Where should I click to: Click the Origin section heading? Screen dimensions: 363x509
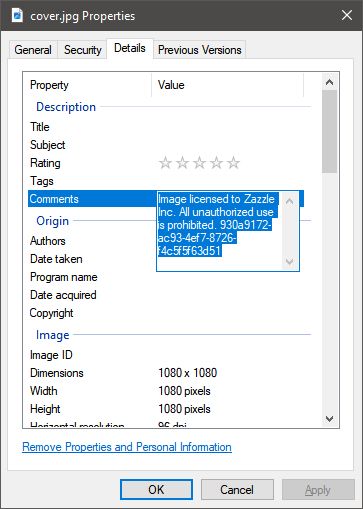[x=52, y=221]
